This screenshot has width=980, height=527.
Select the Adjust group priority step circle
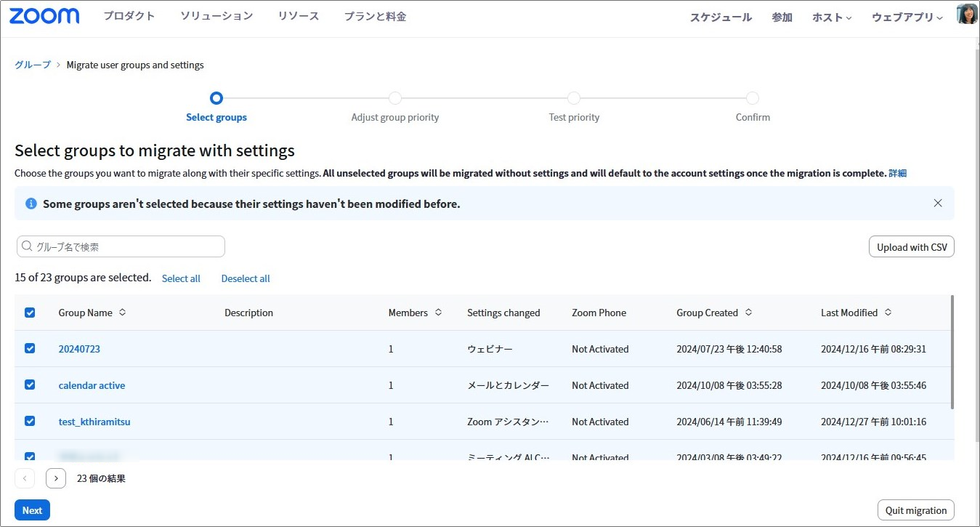395,98
